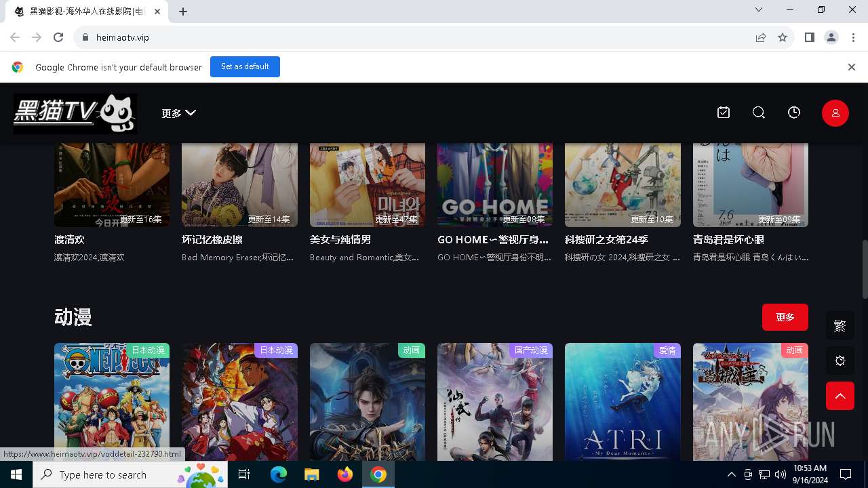This screenshot has width=868, height=488.
Task: Launch Firefox from taskbar
Action: [x=345, y=474]
